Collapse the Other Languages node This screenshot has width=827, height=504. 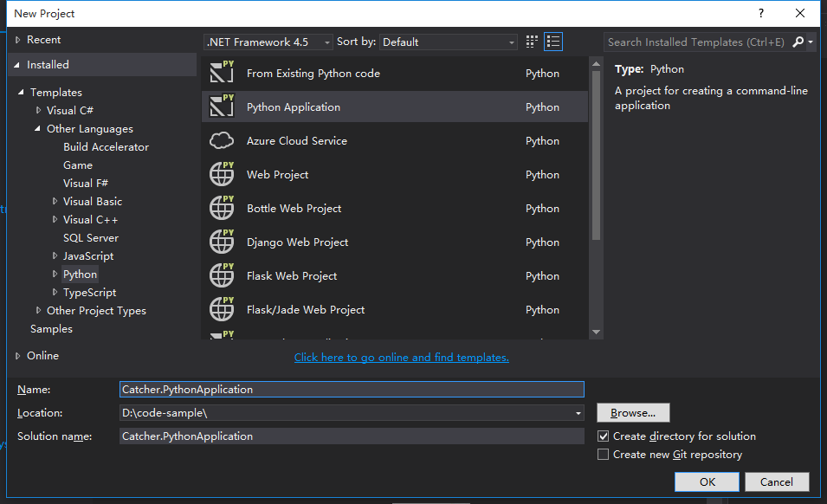click(x=36, y=128)
